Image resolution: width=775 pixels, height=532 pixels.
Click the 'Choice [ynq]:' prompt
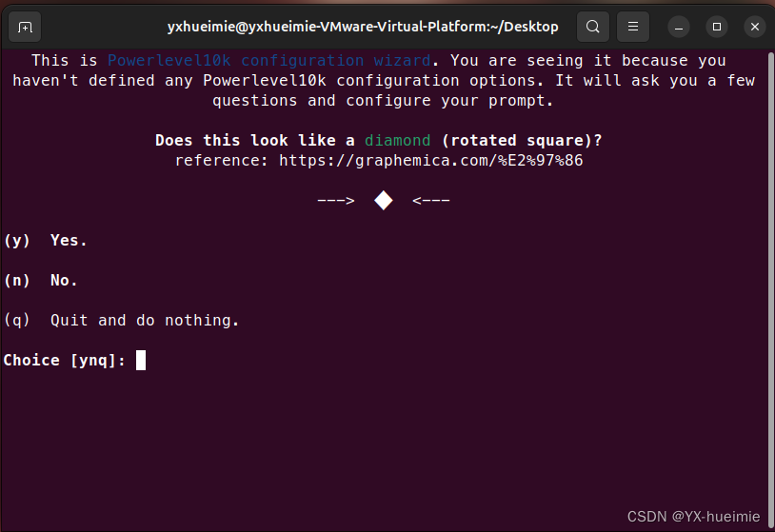tap(65, 360)
